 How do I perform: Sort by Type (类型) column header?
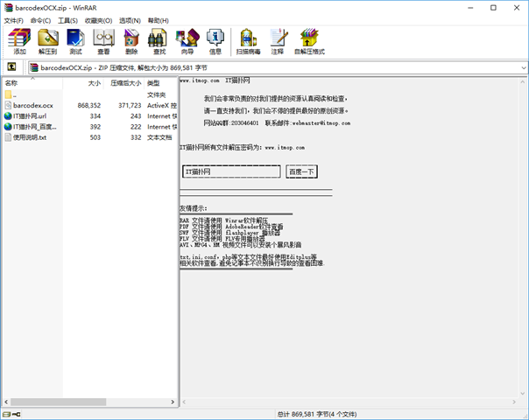pos(161,83)
